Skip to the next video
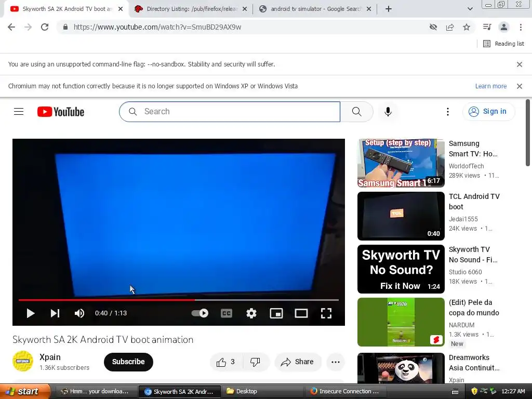 [55, 313]
